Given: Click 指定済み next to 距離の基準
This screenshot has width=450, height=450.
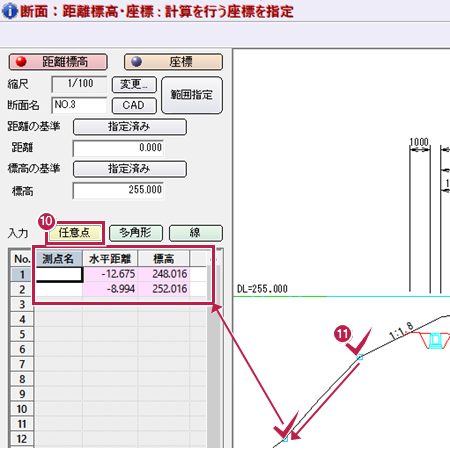Looking at the screenshot, I should pos(130,127).
